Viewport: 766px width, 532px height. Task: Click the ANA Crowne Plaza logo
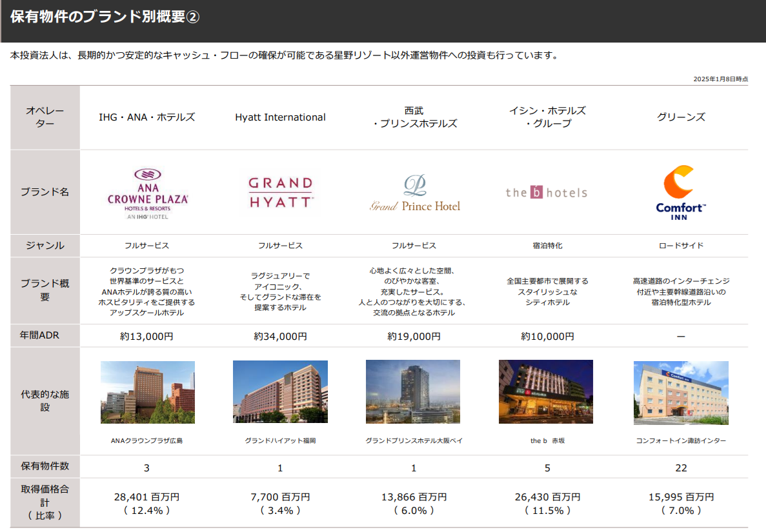pos(148,193)
